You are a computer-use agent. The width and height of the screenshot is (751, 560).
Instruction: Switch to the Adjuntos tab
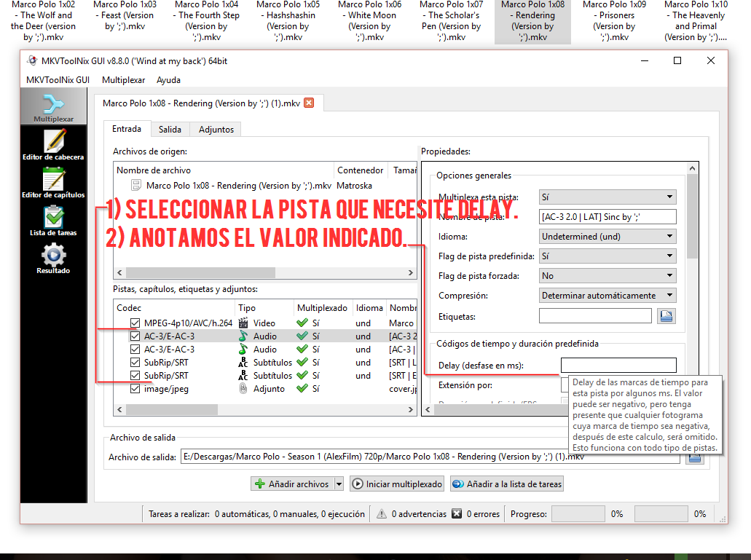216,129
